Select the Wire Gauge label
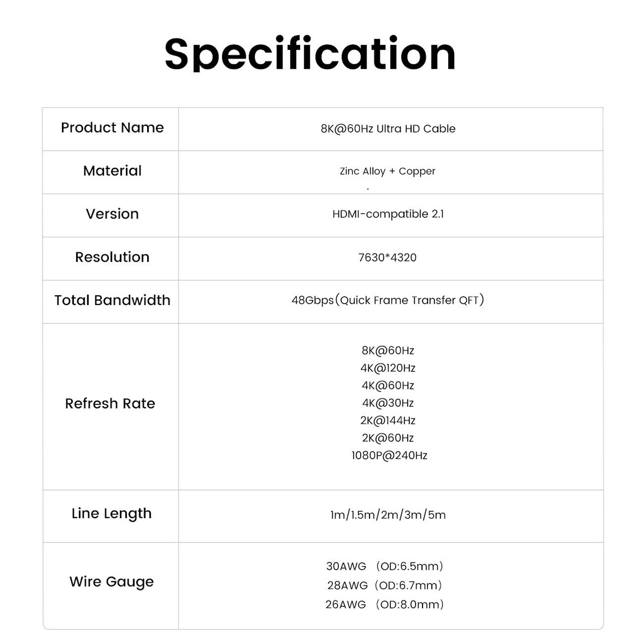Screen dimensions: 644x644 click(111, 582)
